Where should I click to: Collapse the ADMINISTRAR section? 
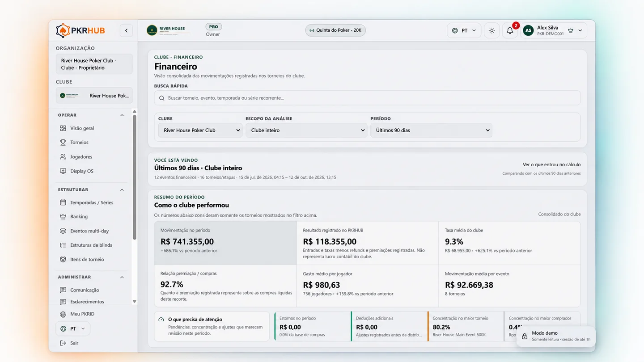122,277
